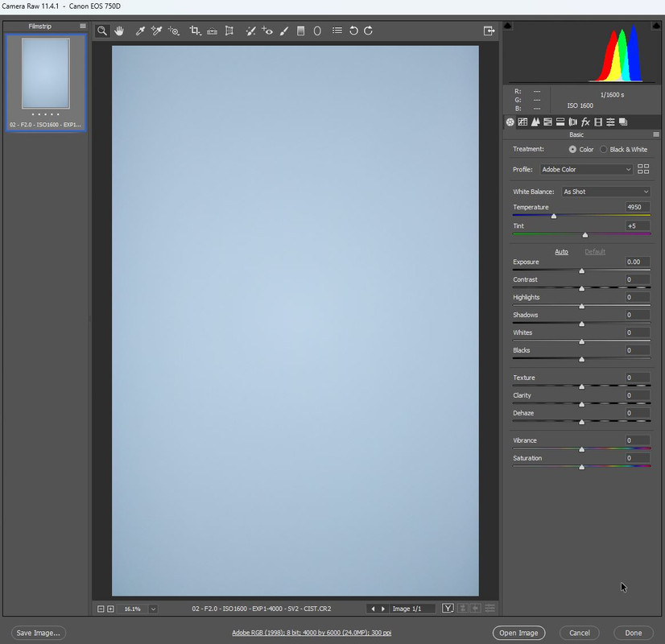The width and height of the screenshot is (665, 644).
Task: Open the Detail panel tab
Action: (x=535, y=122)
